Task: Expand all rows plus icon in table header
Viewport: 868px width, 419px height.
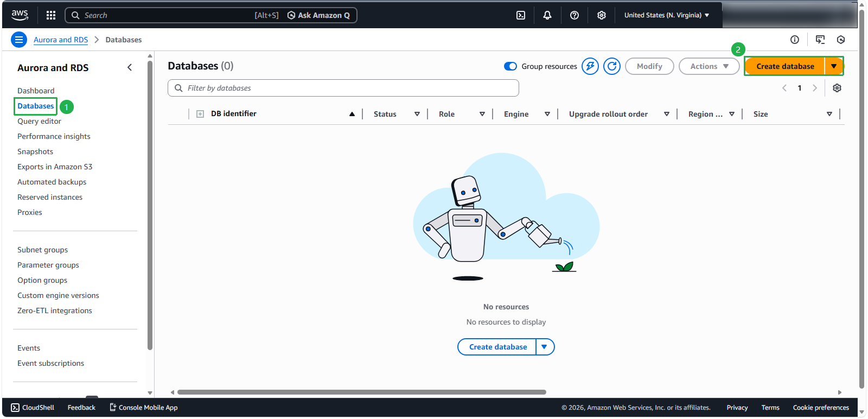Action: pos(200,114)
